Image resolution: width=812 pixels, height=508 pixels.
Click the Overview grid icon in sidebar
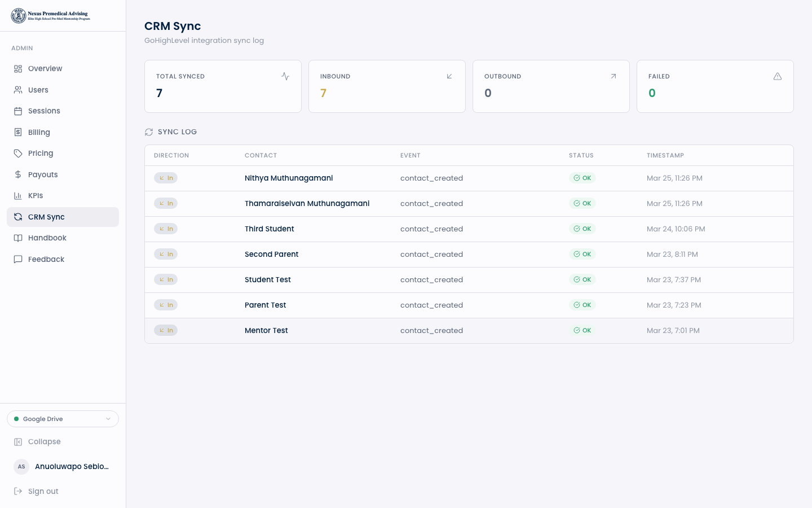(18, 69)
